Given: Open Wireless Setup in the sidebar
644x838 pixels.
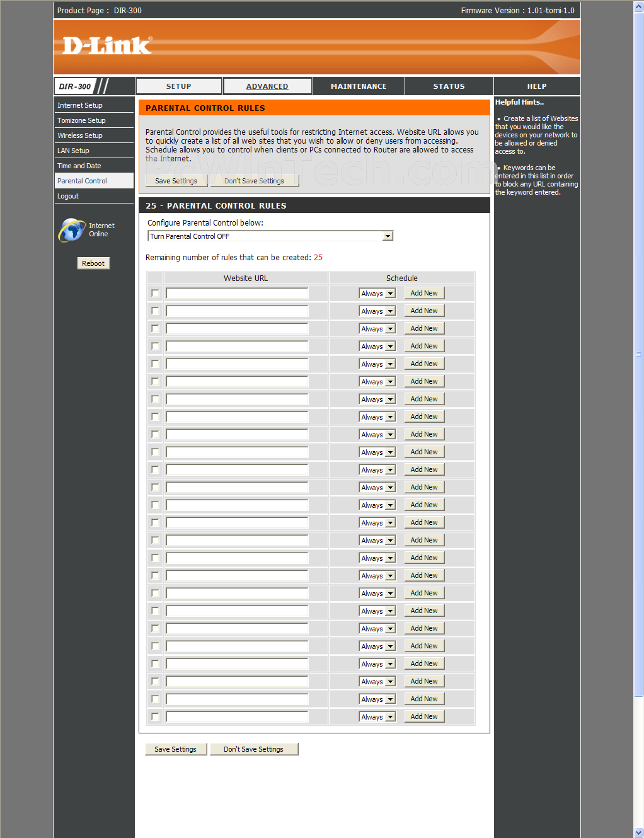Looking at the screenshot, I should tap(94, 135).
